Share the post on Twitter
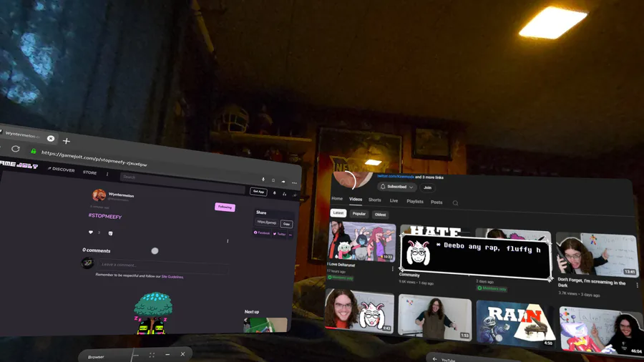 click(x=279, y=234)
